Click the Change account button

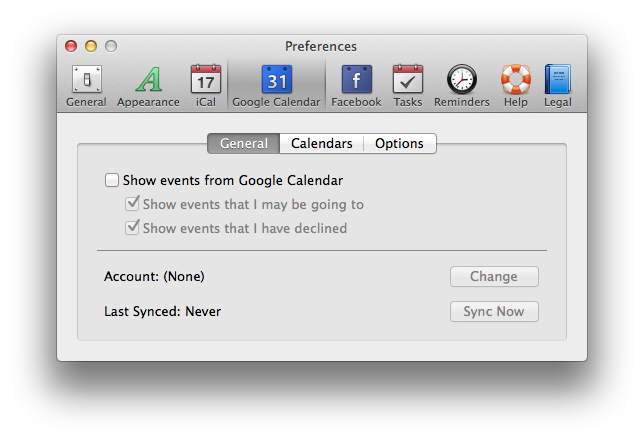(x=494, y=277)
